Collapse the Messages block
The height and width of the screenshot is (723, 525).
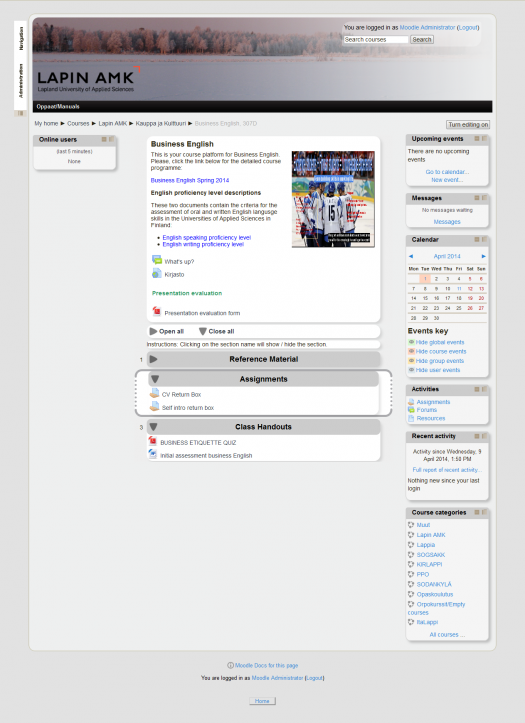coord(477,198)
